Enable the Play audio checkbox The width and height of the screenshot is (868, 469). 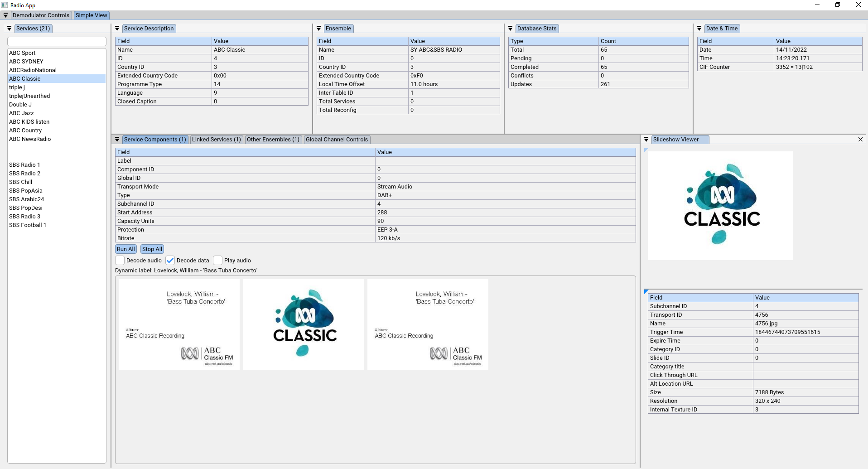pos(218,261)
